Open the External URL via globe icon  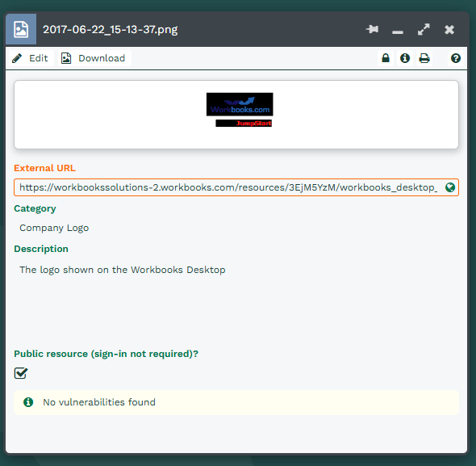click(x=450, y=187)
